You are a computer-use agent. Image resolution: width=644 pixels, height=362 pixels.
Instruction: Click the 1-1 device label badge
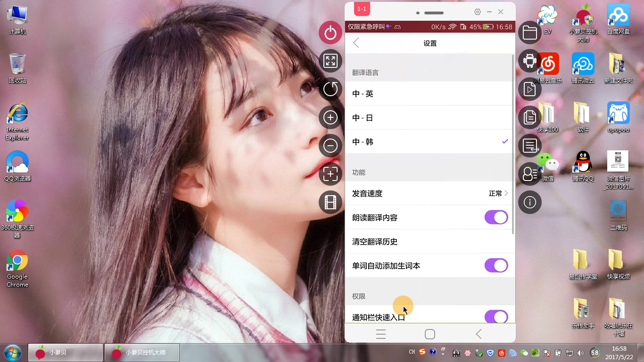[x=362, y=9]
